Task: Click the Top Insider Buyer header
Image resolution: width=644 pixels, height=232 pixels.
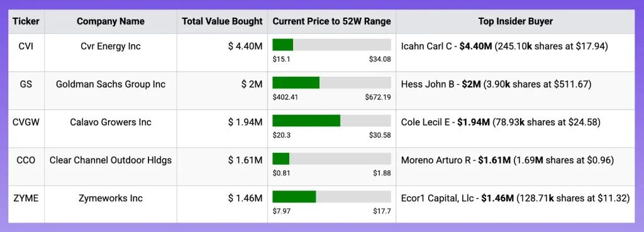Action: (x=516, y=21)
